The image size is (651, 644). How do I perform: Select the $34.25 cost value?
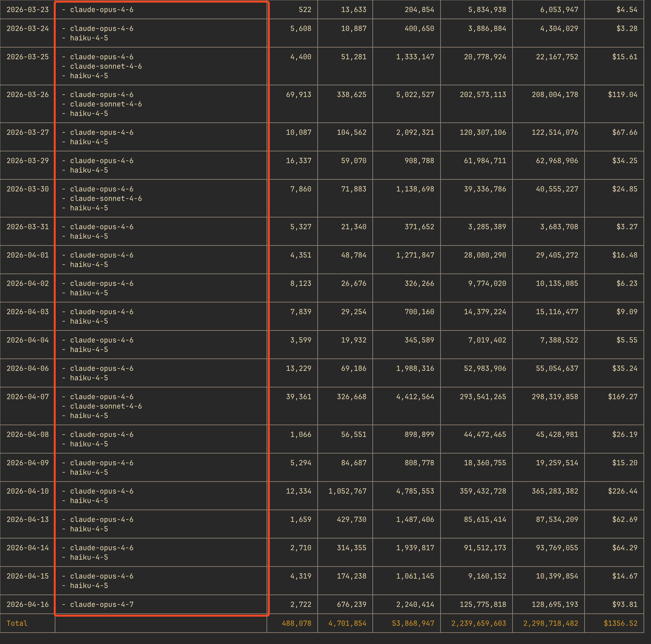pyautogui.click(x=625, y=160)
